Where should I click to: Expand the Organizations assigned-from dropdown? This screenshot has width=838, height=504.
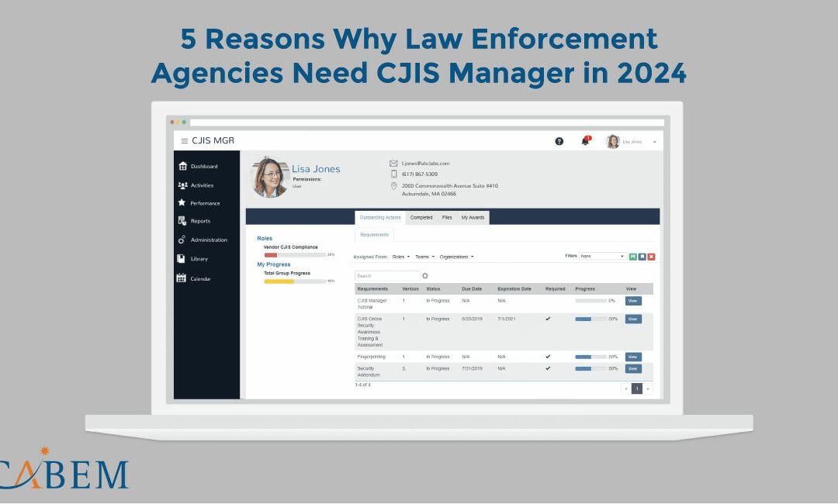(456, 257)
